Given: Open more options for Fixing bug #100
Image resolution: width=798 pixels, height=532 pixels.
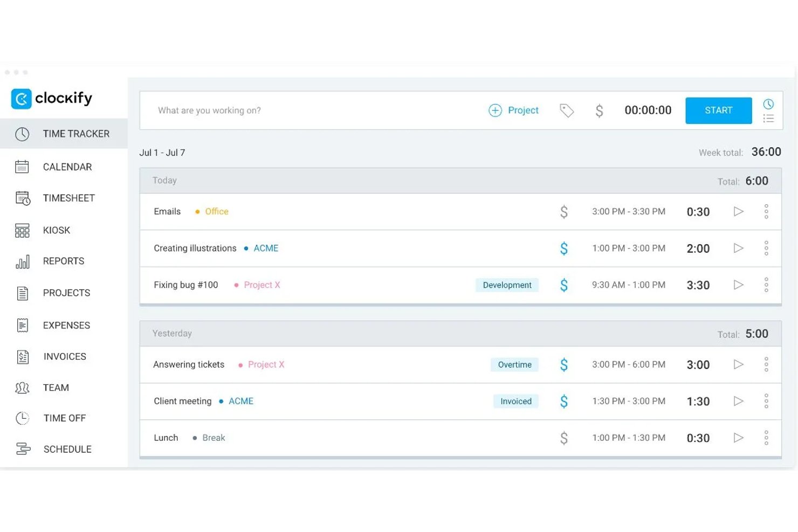Looking at the screenshot, I should click(766, 285).
